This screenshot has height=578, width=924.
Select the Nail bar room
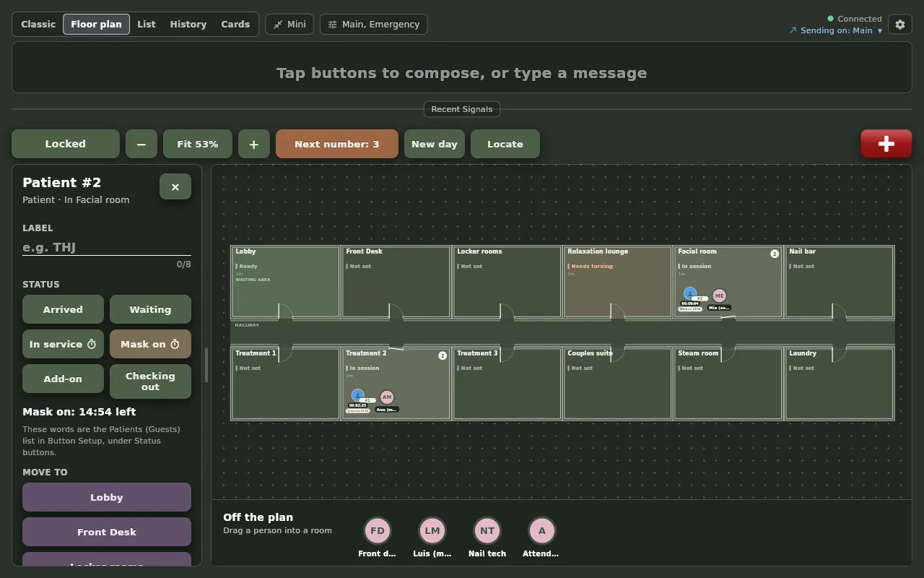[x=839, y=282]
